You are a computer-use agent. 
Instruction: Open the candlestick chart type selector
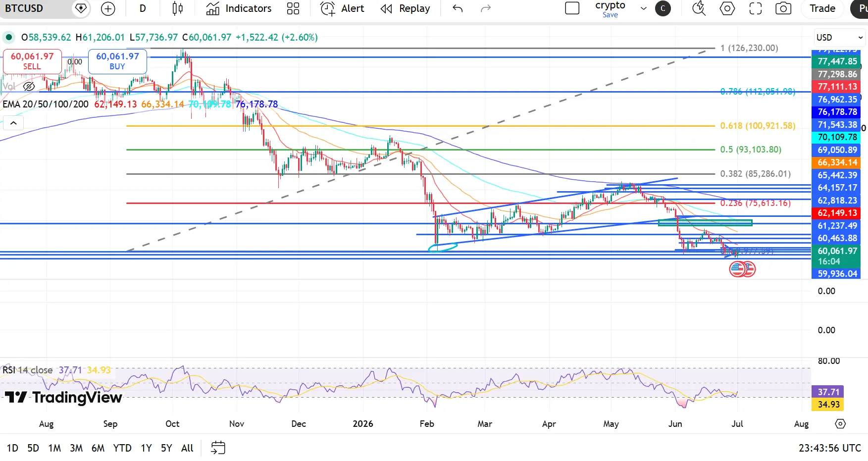tap(177, 8)
